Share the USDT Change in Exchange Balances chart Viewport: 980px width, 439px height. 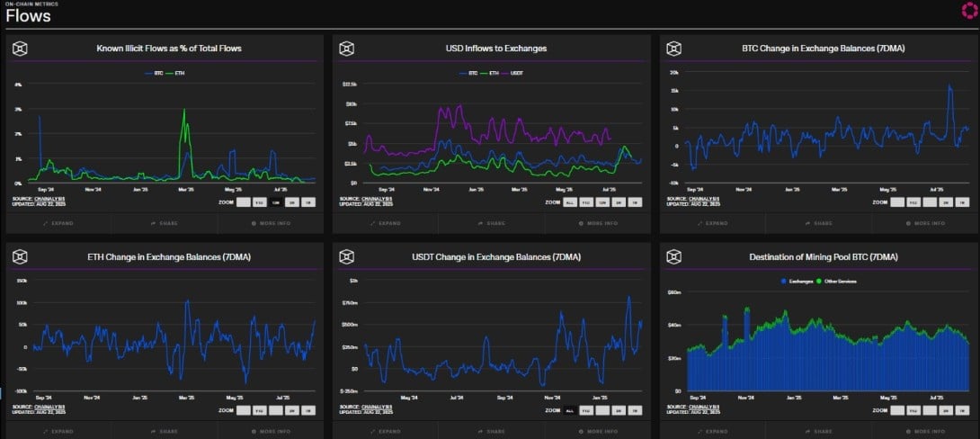tap(492, 432)
